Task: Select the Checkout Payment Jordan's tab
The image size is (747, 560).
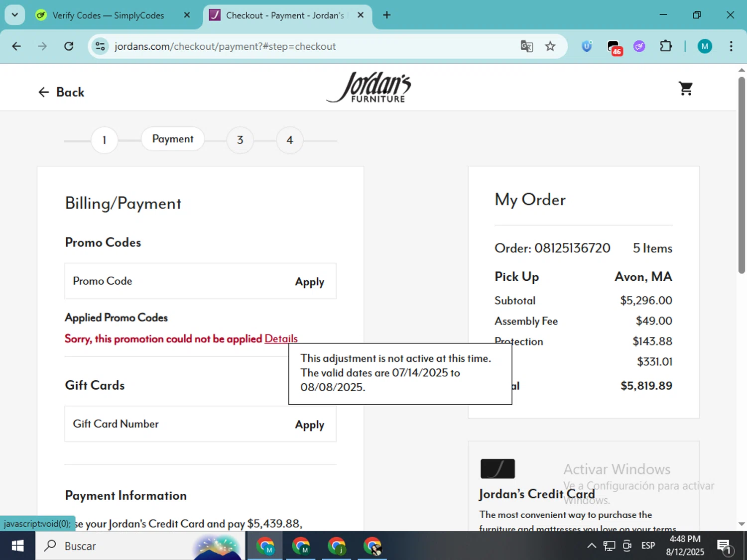Action: click(x=284, y=15)
